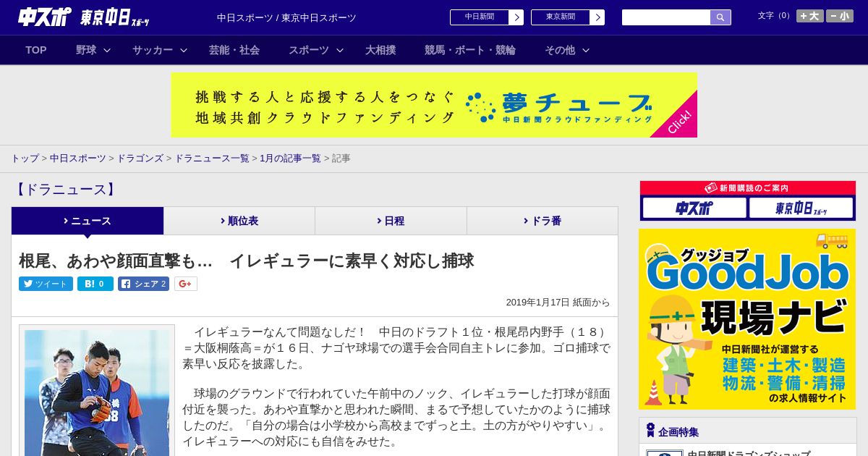Click the 中日スポーツ / 東京中日スポーツ header text
Viewport: 868px width, 456px height.
(x=286, y=17)
